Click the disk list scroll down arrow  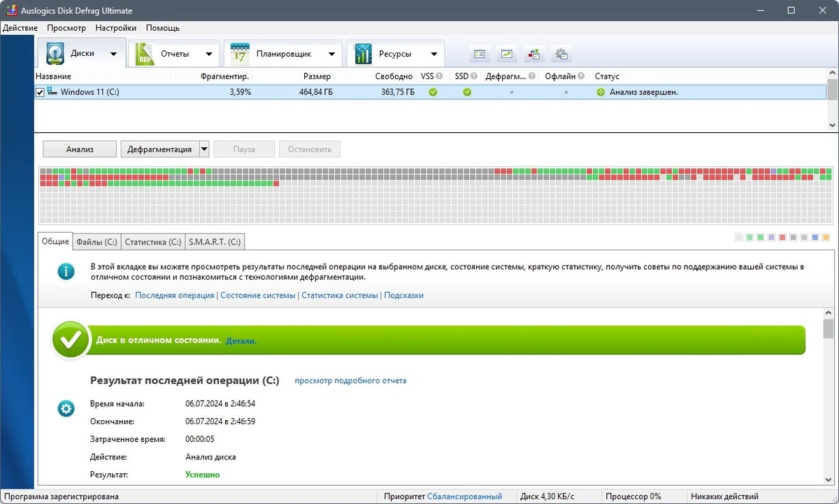[x=832, y=124]
